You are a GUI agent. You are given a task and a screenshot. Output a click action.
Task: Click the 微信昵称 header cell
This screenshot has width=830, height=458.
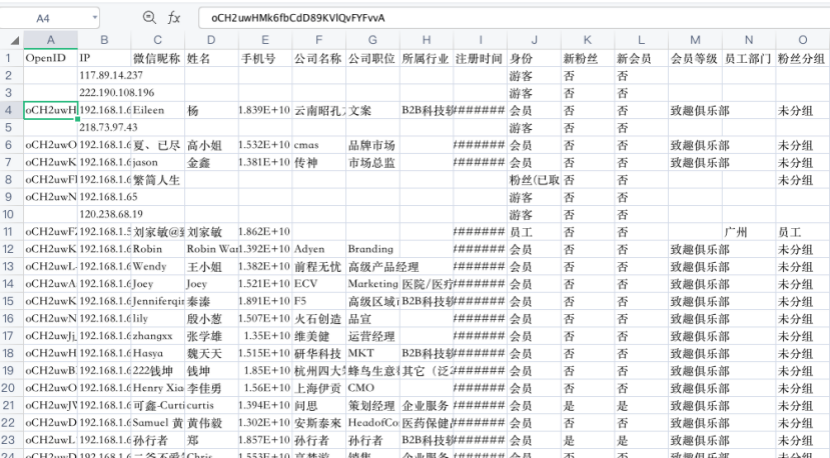pyautogui.click(x=158, y=58)
